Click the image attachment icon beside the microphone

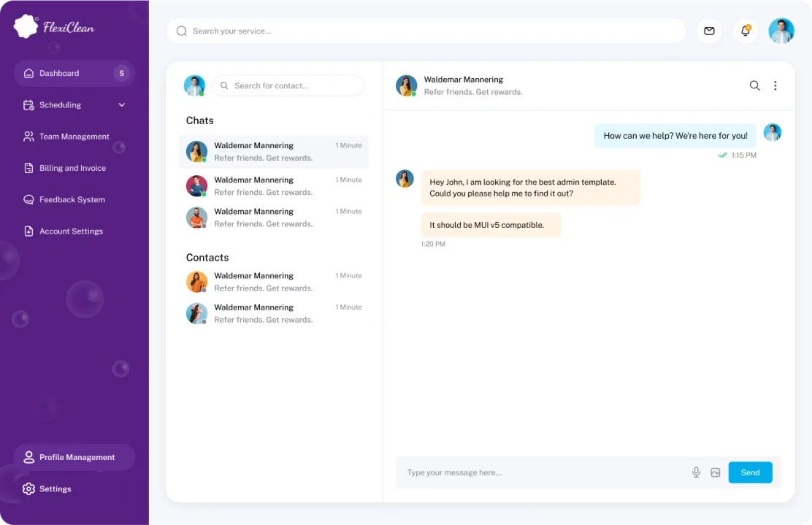[715, 472]
